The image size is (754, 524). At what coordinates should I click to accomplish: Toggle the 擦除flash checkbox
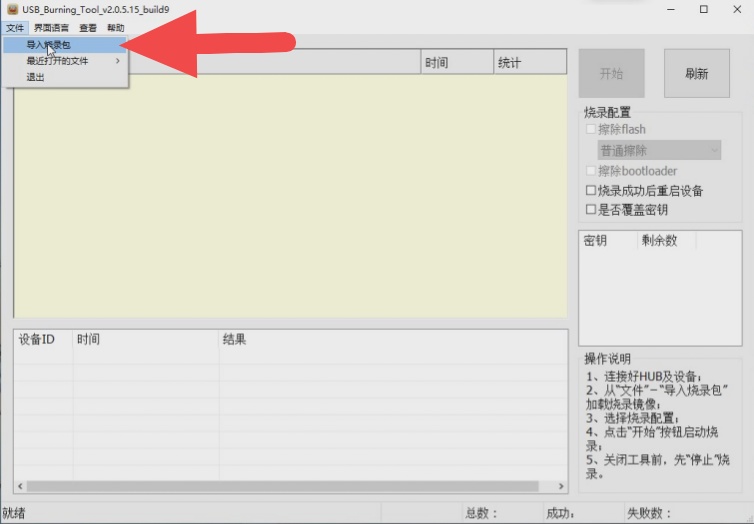coord(591,129)
